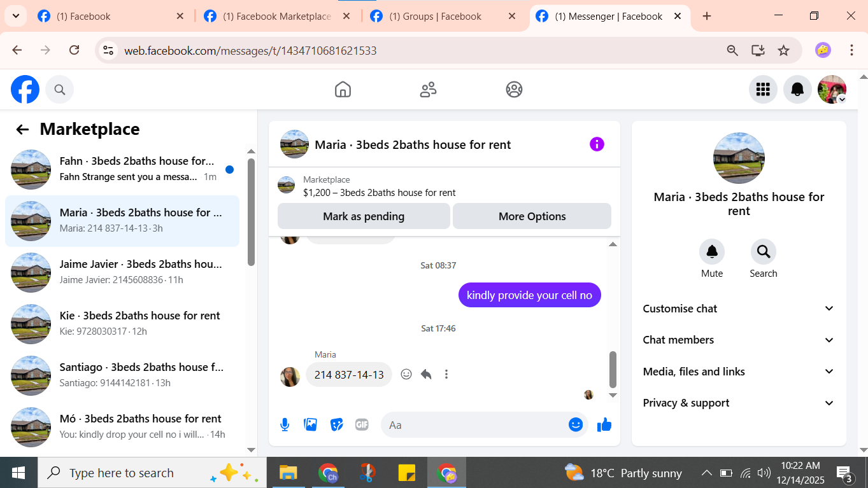Image resolution: width=868 pixels, height=488 pixels.
Task: Open the notifications bell in the header
Action: pyautogui.click(x=797, y=90)
